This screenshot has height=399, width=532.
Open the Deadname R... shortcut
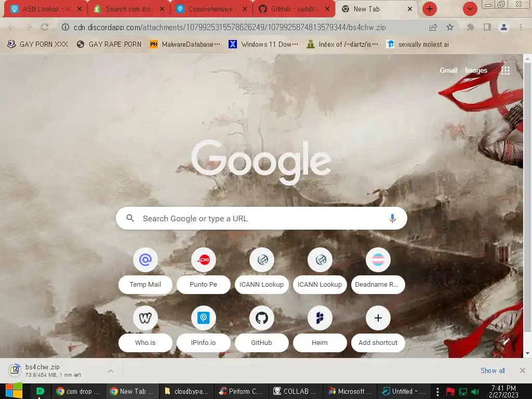tap(378, 271)
